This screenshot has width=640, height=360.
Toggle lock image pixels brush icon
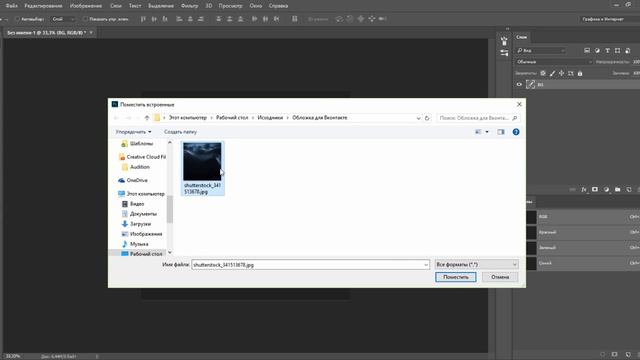pyautogui.click(x=552, y=73)
